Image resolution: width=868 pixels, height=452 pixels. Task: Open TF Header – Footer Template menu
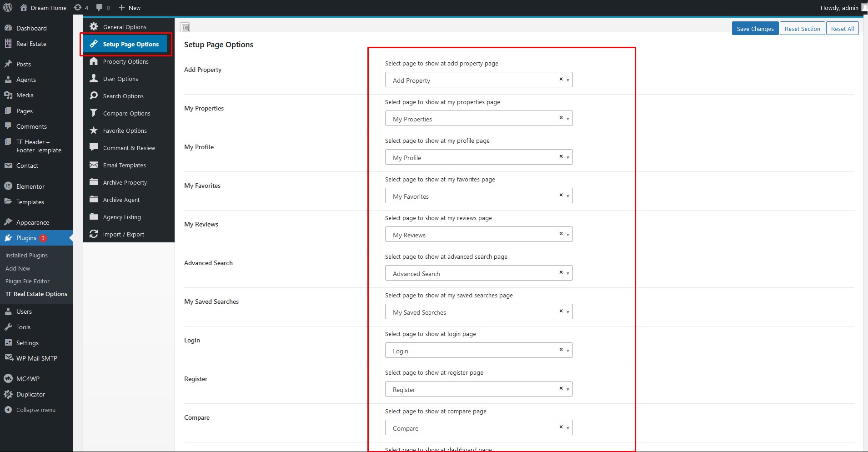pyautogui.click(x=36, y=146)
